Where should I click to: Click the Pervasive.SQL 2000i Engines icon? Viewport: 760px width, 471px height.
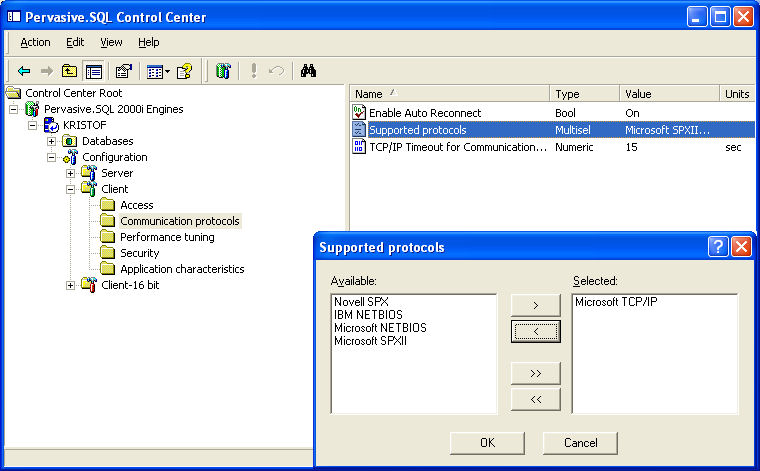point(32,109)
